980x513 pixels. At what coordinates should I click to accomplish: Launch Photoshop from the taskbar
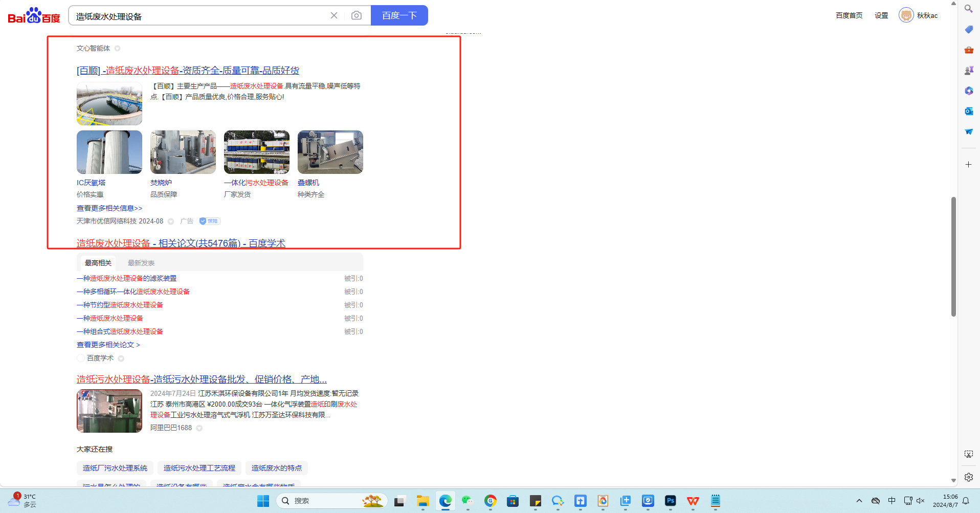pyautogui.click(x=670, y=501)
